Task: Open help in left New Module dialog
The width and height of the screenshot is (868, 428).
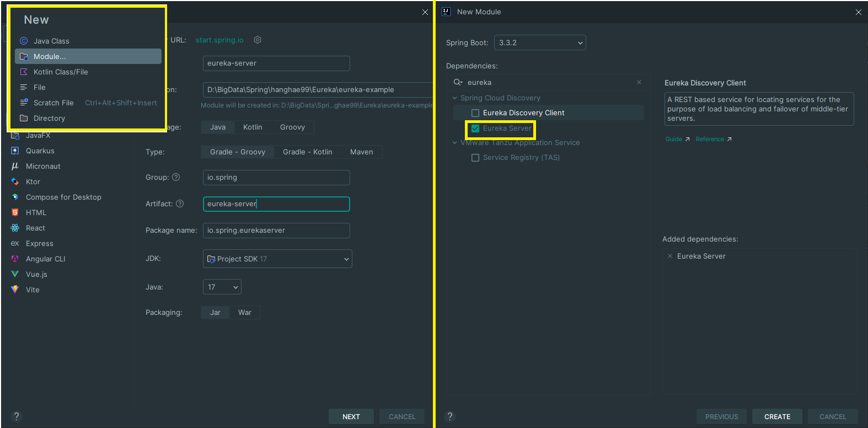Action: [x=17, y=416]
